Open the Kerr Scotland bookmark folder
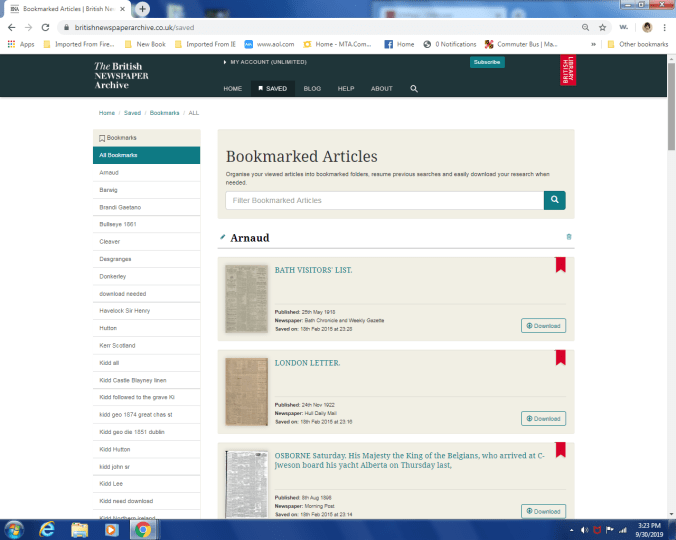The image size is (676, 540). tap(118, 345)
